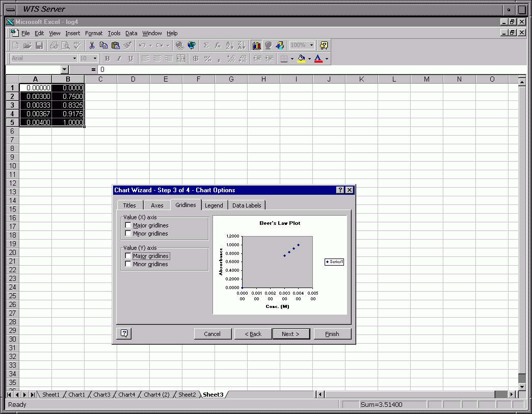Check Value (Y) axis Minor gridlines

(128, 264)
